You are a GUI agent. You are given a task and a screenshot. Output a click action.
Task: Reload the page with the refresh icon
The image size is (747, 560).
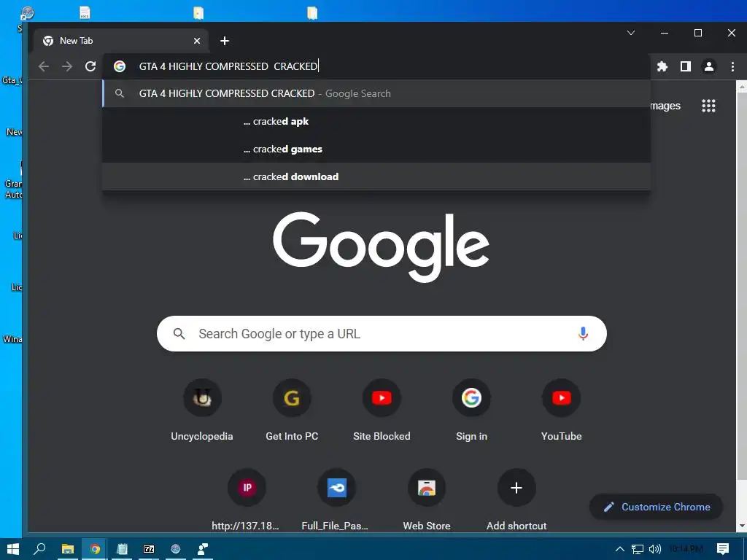click(90, 66)
